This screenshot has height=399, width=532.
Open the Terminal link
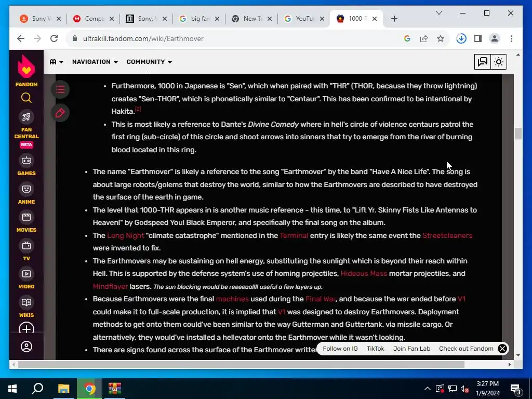(294, 235)
